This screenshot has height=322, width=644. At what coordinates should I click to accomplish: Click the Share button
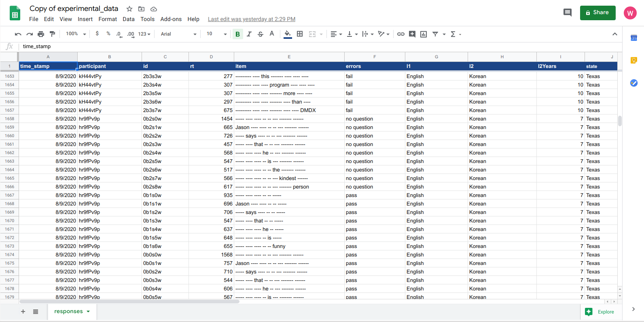coord(597,13)
